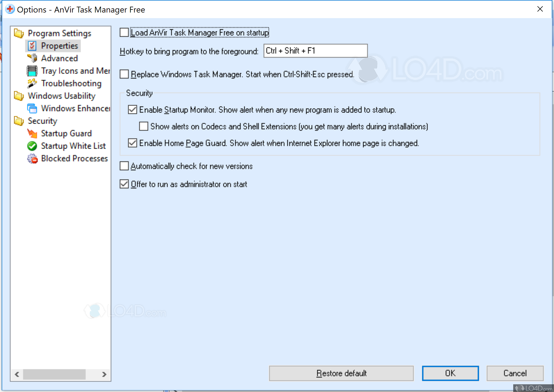Open Startup White List page

click(73, 146)
